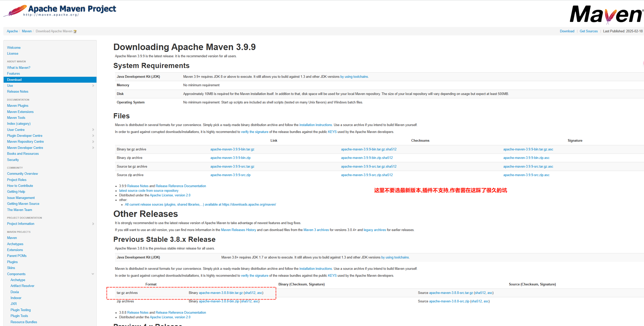
Task: Download apache-maven-3.9.9-bin.zip
Action: [x=230, y=158]
